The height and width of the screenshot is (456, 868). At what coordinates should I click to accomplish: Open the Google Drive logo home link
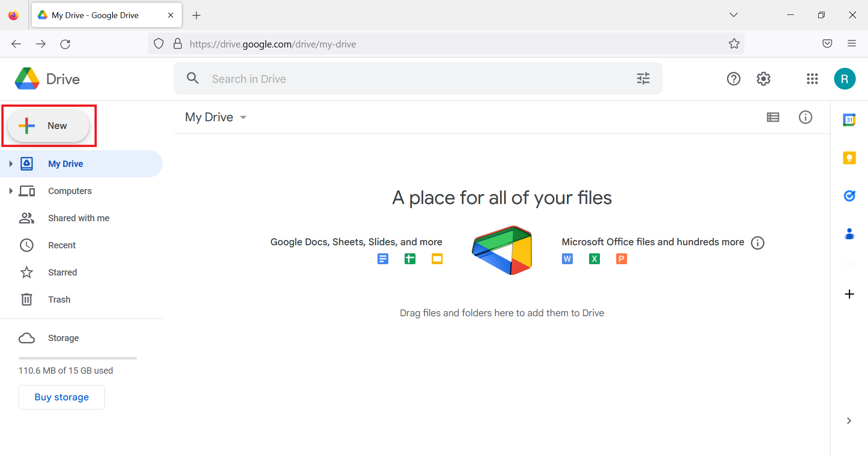click(47, 79)
